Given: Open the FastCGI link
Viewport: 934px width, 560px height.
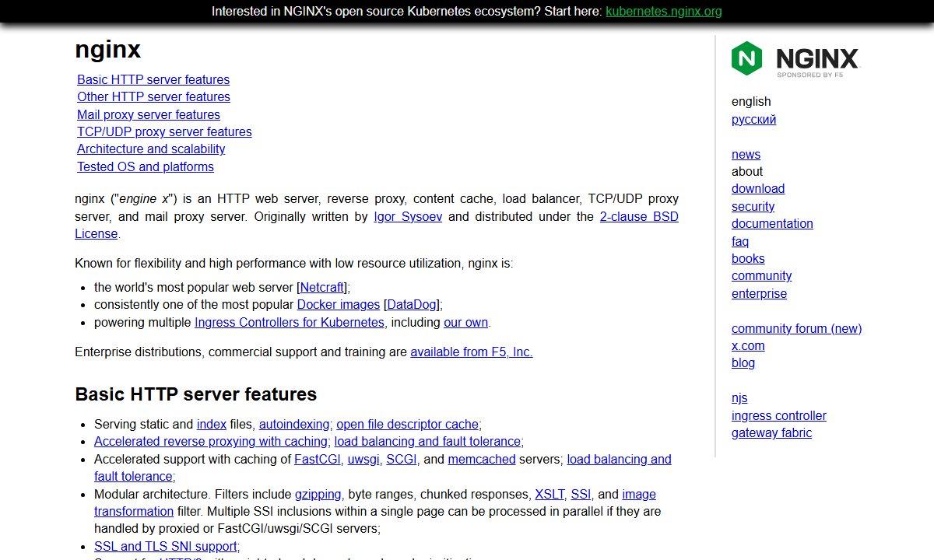Looking at the screenshot, I should (x=318, y=459).
